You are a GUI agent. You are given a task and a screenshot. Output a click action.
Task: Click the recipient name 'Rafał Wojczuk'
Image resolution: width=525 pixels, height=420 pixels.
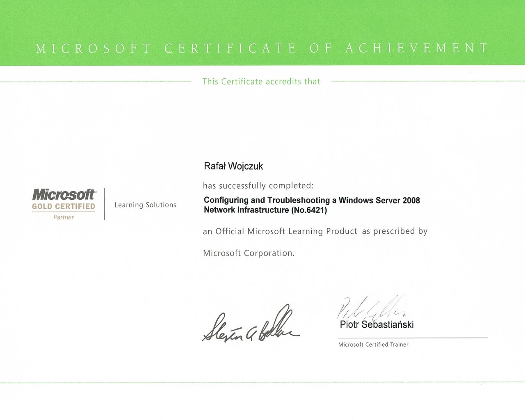(x=233, y=166)
